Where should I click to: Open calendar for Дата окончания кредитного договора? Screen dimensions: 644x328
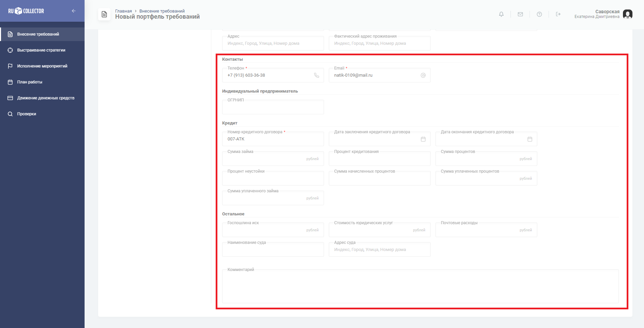530,139
